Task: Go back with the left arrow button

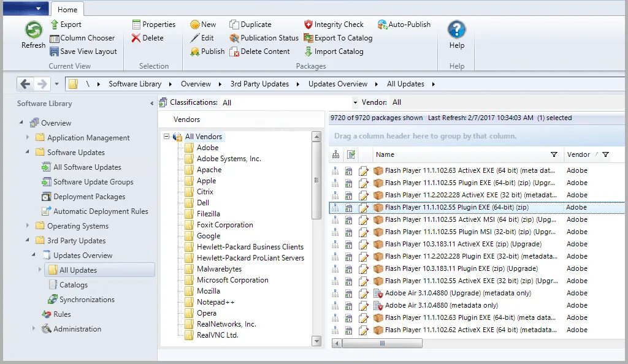Action: (x=25, y=84)
